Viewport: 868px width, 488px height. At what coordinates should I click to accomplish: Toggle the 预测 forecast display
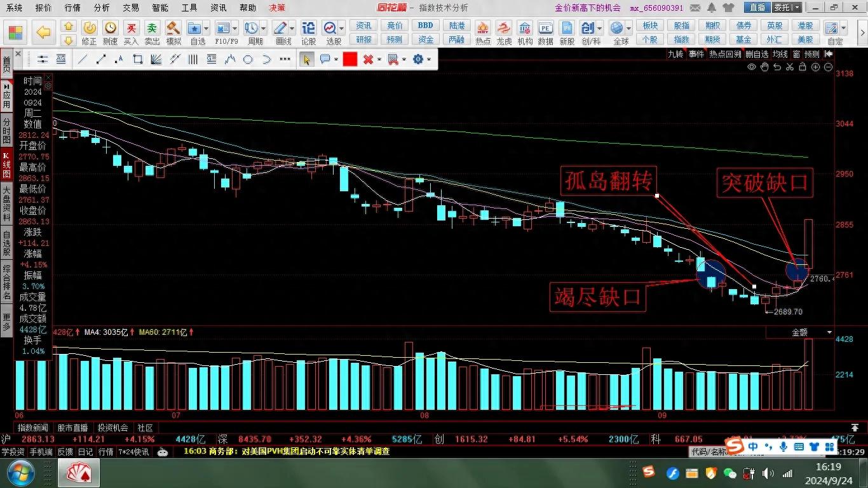click(812, 54)
